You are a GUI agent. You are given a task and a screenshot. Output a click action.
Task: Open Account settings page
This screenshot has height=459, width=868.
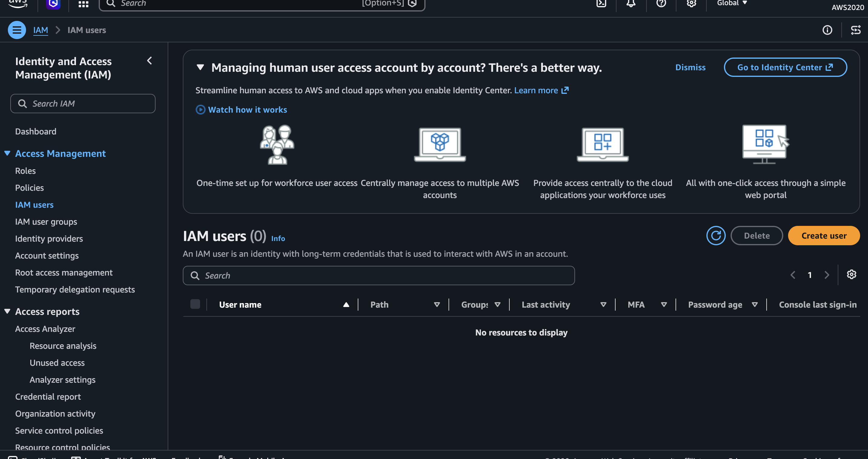[47, 256]
